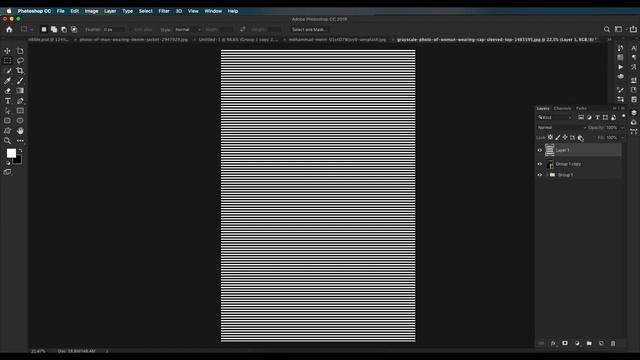
Task: Toggle filter for type layers
Action: click(597, 118)
